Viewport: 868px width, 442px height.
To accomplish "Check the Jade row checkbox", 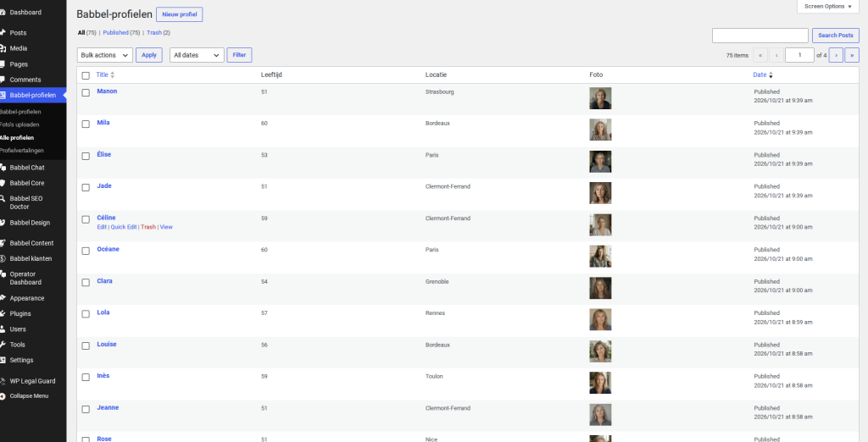I will pyautogui.click(x=86, y=187).
